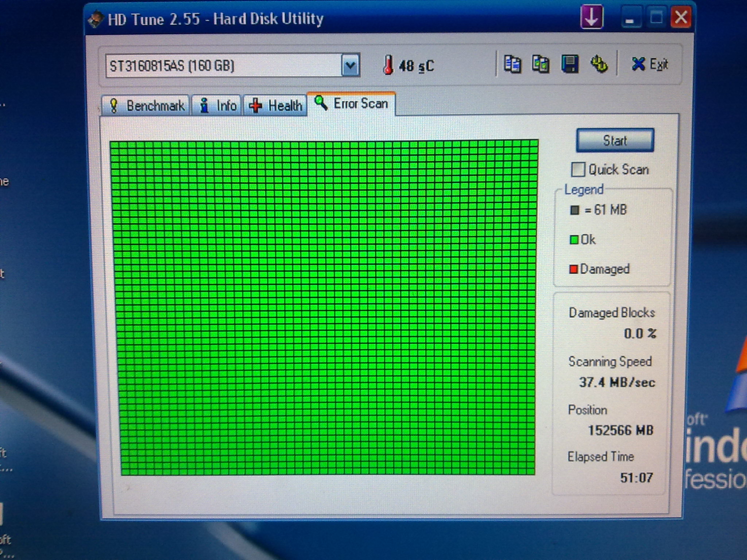Click the red Damaged legend swatch

[x=573, y=269]
